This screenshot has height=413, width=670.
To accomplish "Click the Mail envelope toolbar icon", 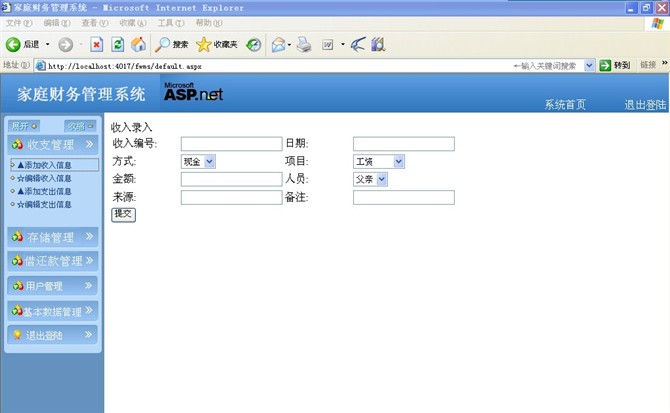I will click(279, 44).
